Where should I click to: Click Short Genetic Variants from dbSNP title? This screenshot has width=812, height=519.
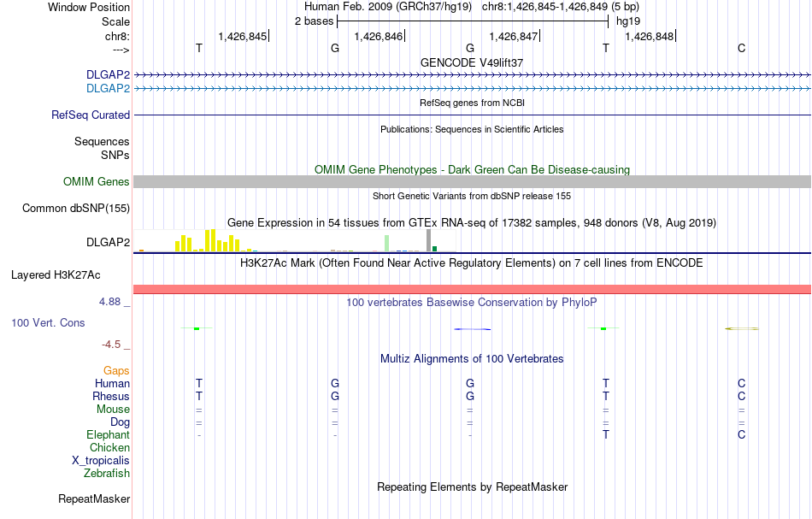[x=472, y=197]
